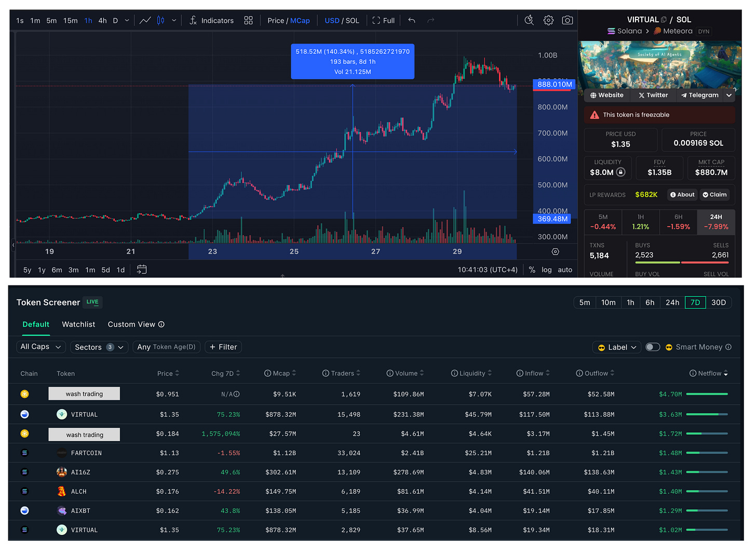Screen dimensions: 756x550
Task: Open chart settings gear
Action: click(x=548, y=20)
